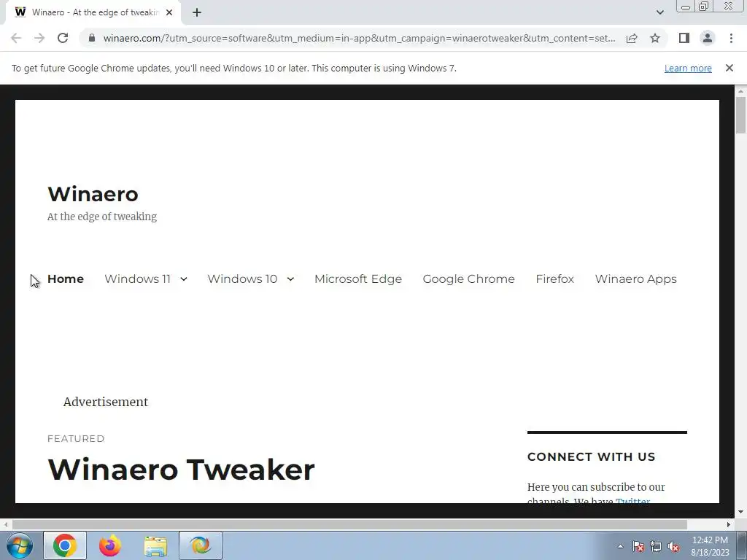Open the Windows Start orb
747x560 pixels.
(x=20, y=545)
